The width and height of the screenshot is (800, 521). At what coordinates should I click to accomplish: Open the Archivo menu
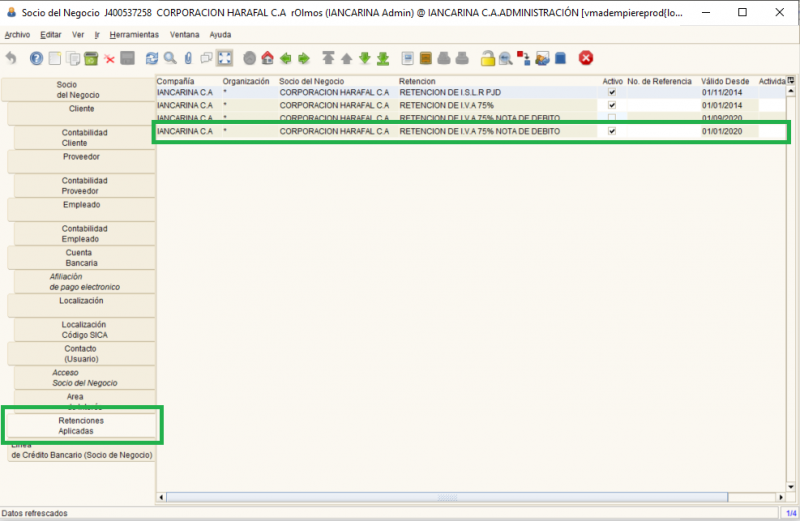(17, 35)
